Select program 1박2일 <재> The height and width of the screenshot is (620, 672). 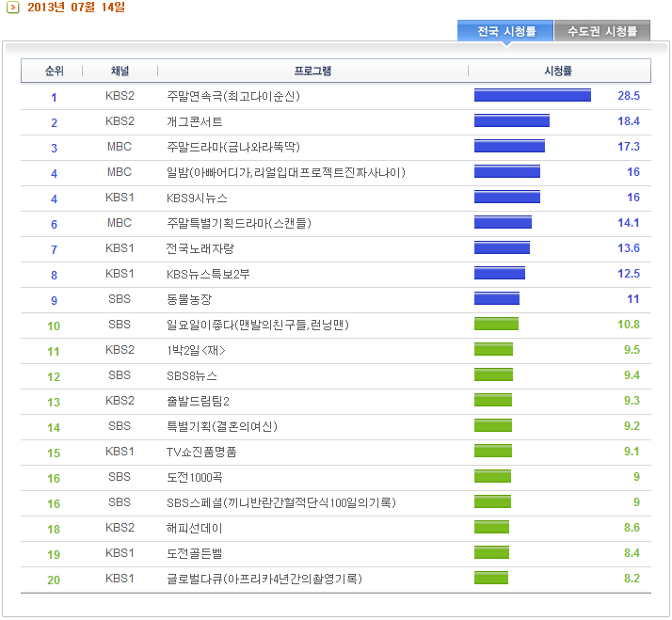[x=196, y=350]
